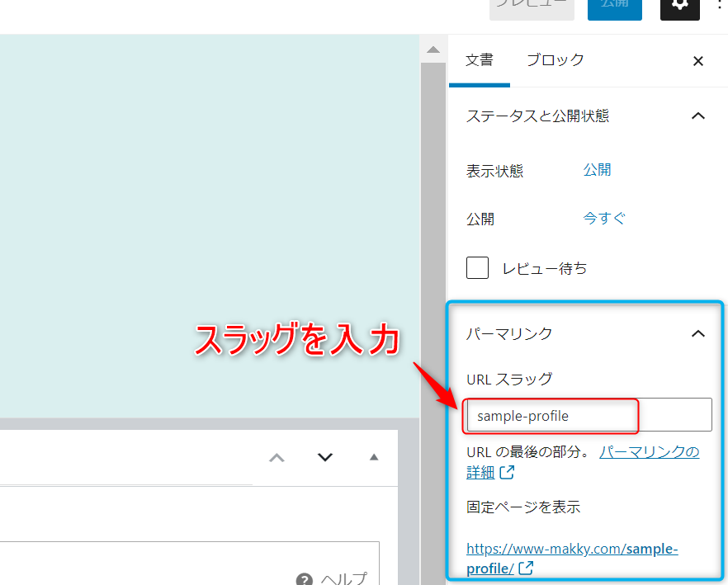Click the パーマリンク section heading
Screen dimensions: 728x585
(x=509, y=333)
